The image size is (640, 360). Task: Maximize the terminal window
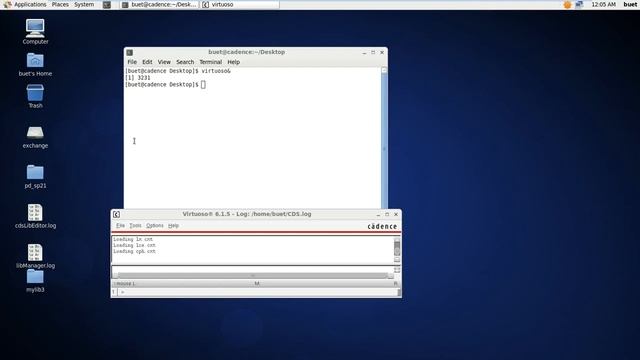(373, 53)
